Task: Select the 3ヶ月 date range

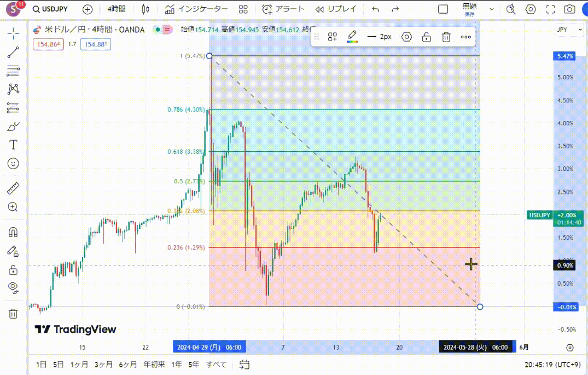Action: pos(103,365)
